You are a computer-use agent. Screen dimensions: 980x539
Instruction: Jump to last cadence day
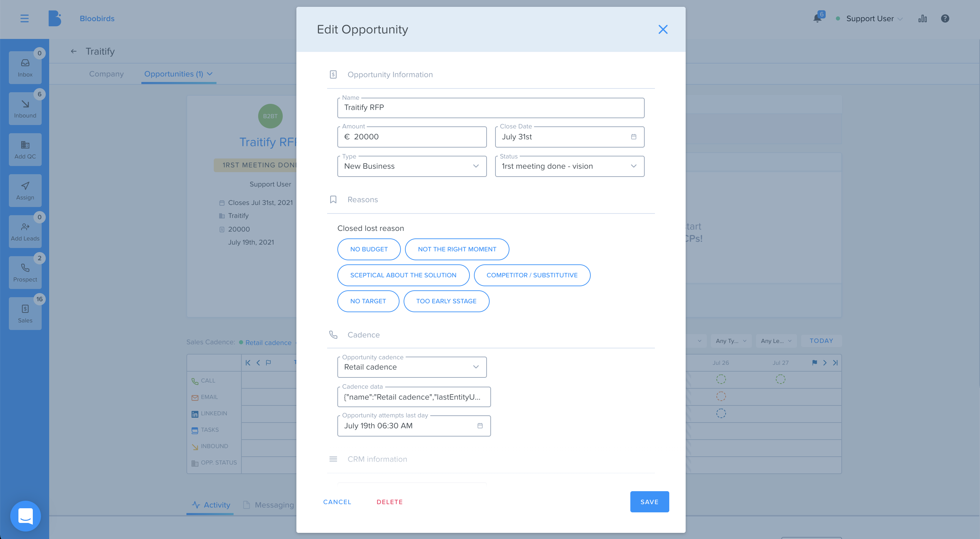pyautogui.click(x=835, y=363)
